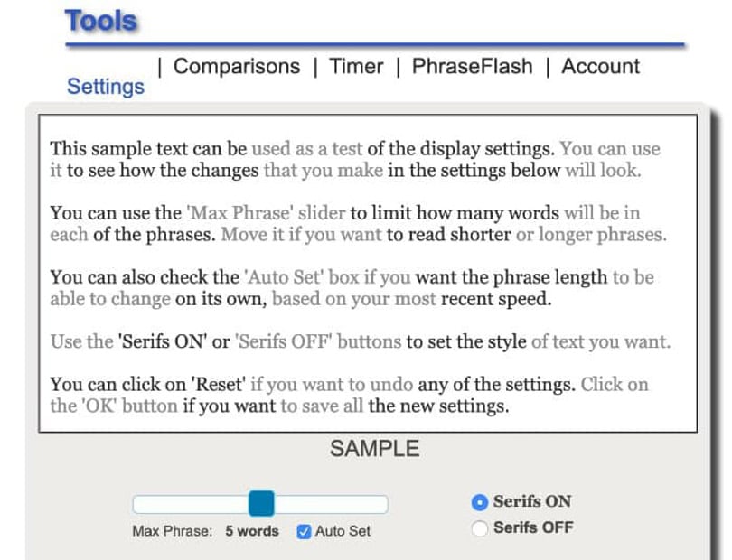
Task: Click the Tools heading
Action: [101, 20]
